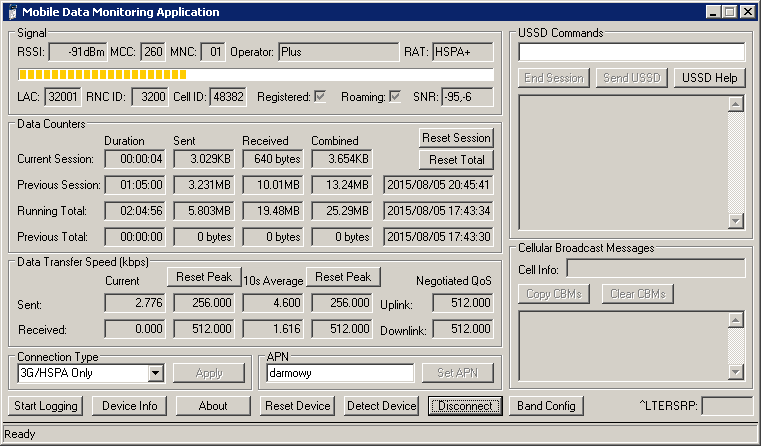
Task: Click the SNR value -95,-6
Action: [x=467, y=97]
